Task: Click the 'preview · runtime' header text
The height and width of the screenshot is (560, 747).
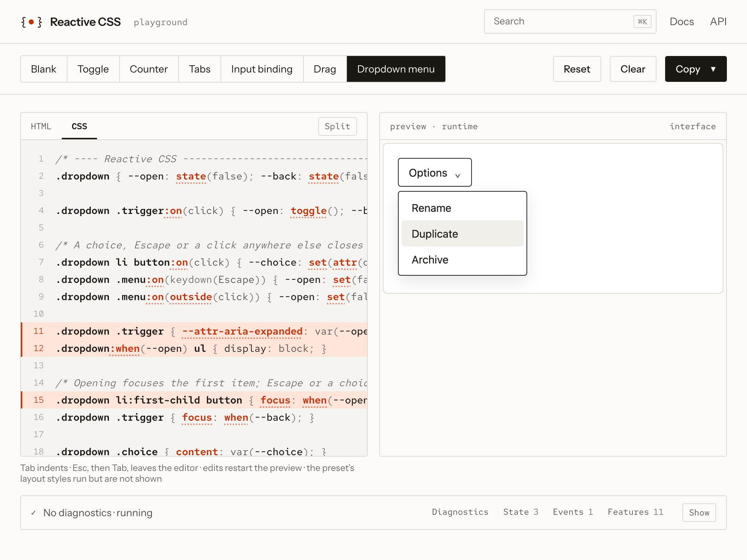Action: [x=434, y=126]
